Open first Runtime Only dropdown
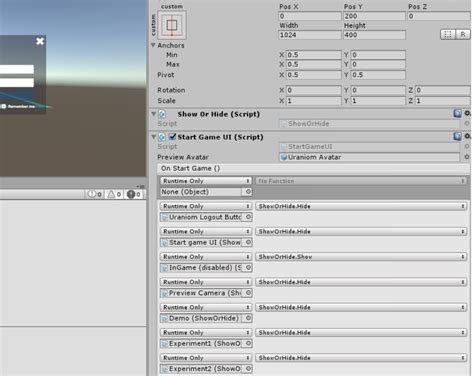The image size is (474, 376). (x=206, y=181)
